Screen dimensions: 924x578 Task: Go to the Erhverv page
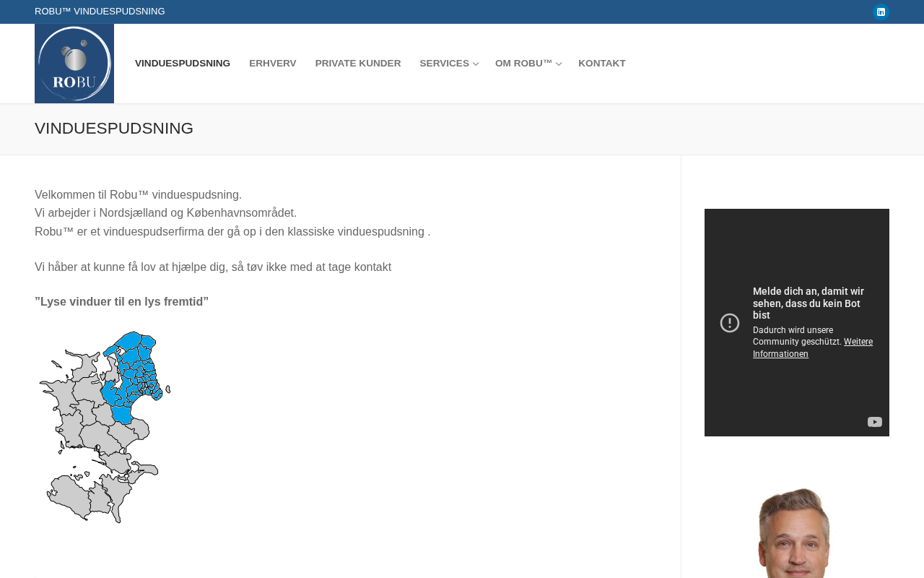(273, 64)
